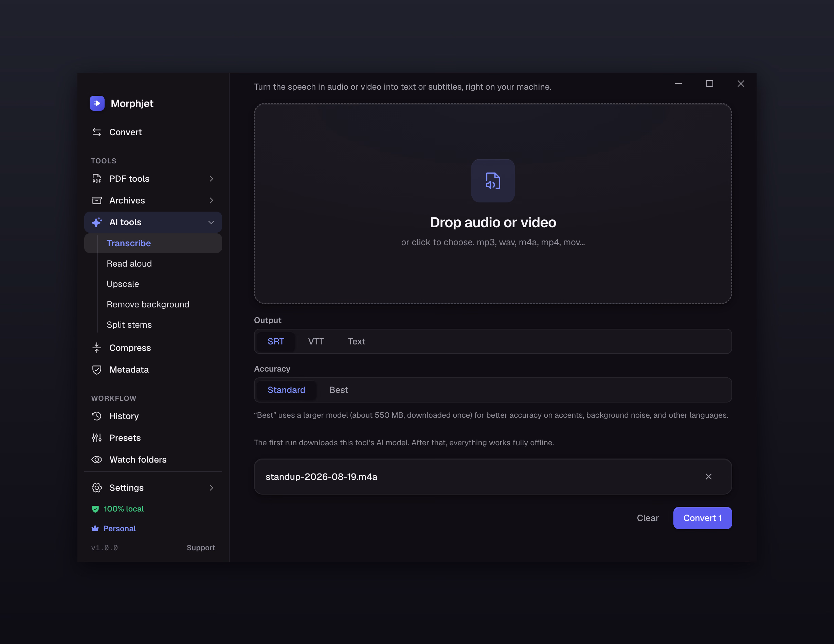Click the PDF tools file icon
Image resolution: width=834 pixels, height=644 pixels.
click(x=97, y=178)
